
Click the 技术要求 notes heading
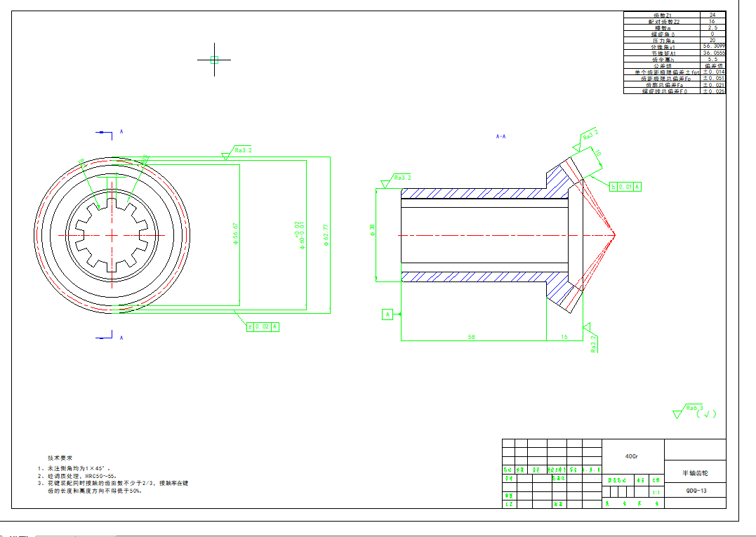[58, 457]
